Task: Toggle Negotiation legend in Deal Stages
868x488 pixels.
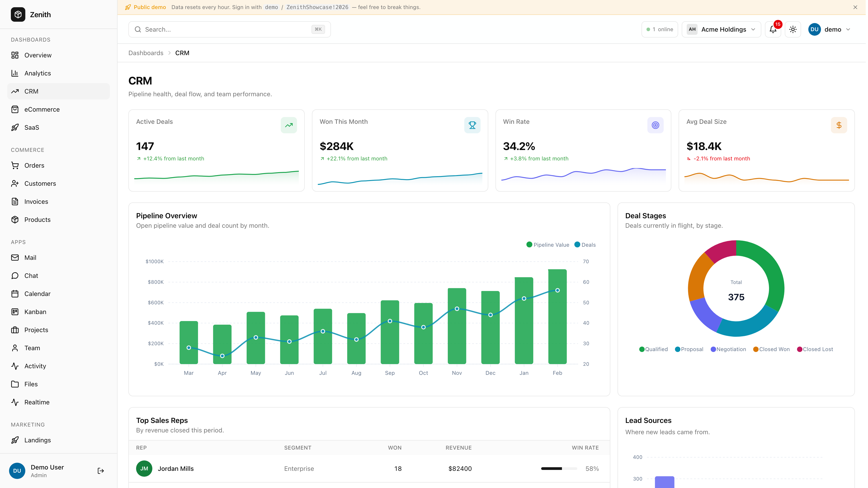Action: (728, 349)
